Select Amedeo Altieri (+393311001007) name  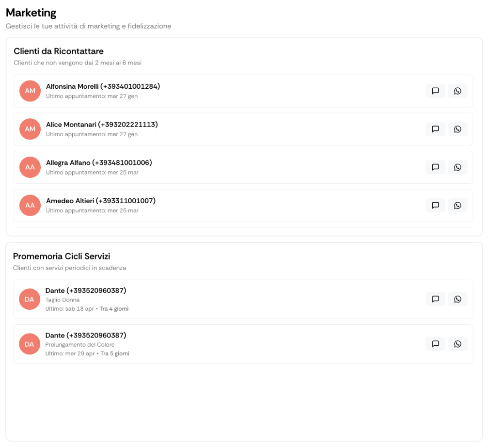[101, 201]
